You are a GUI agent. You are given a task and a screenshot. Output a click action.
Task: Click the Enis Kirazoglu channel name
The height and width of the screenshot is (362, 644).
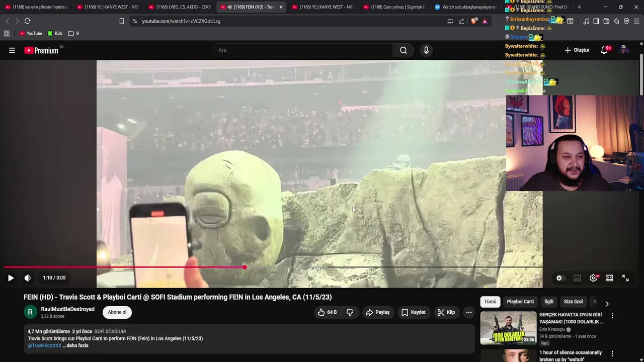[x=552, y=329]
